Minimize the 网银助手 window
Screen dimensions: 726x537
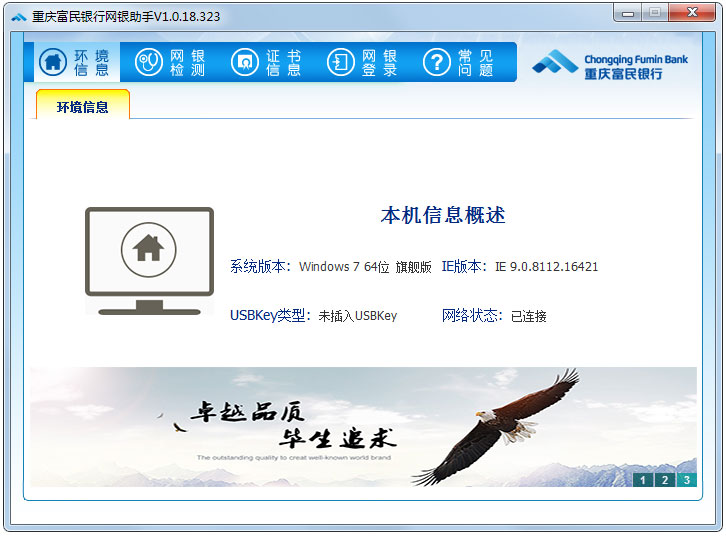click(628, 13)
